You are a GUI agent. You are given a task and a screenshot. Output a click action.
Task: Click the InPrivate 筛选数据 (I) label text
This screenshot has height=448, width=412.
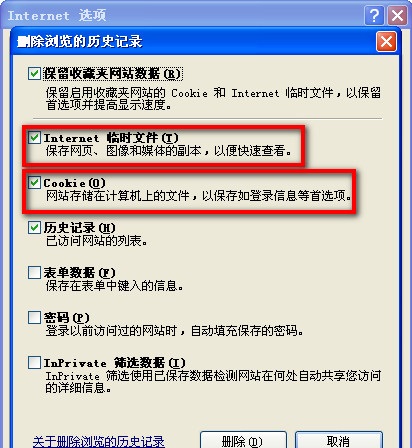(x=114, y=363)
